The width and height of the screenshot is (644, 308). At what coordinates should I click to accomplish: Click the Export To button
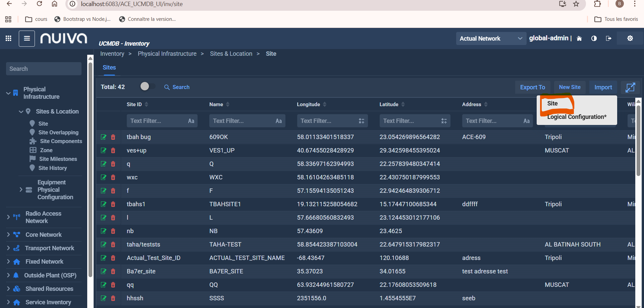pos(532,87)
